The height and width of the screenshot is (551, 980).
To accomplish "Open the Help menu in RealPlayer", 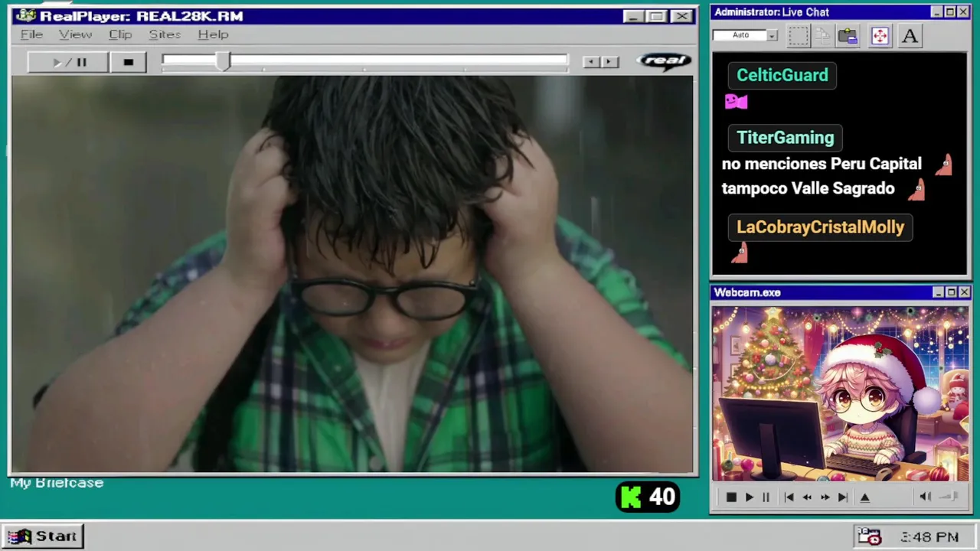I will coord(213,34).
